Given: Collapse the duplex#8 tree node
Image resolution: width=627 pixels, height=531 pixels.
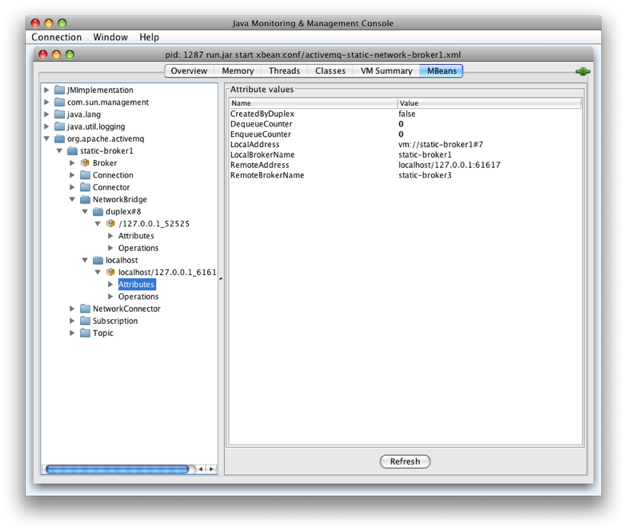Looking at the screenshot, I should [x=85, y=212].
